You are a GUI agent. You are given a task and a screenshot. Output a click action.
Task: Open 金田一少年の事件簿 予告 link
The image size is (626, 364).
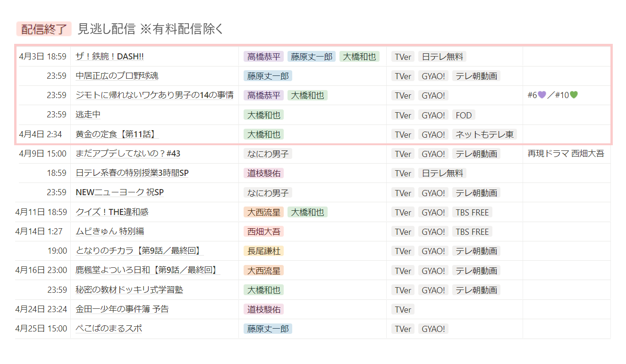click(122, 309)
